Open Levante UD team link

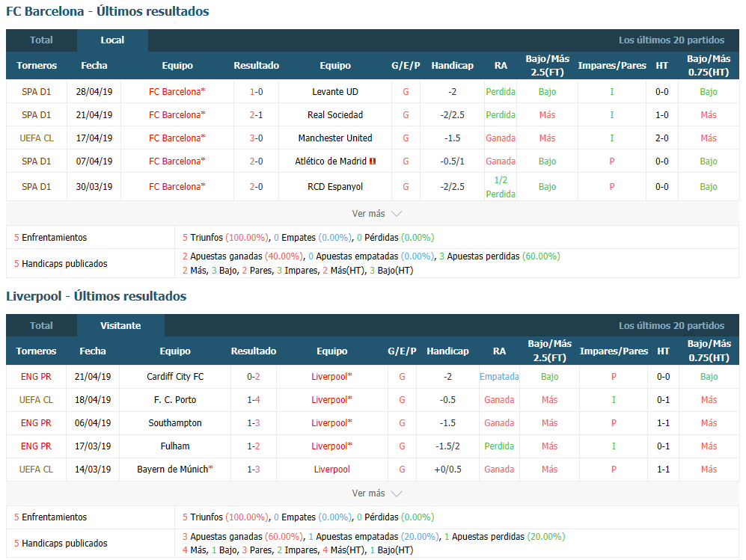coord(335,92)
